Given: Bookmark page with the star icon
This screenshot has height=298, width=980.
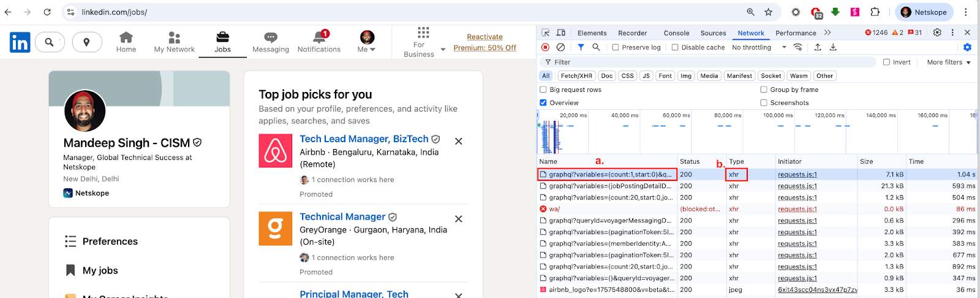Looking at the screenshot, I should (768, 12).
